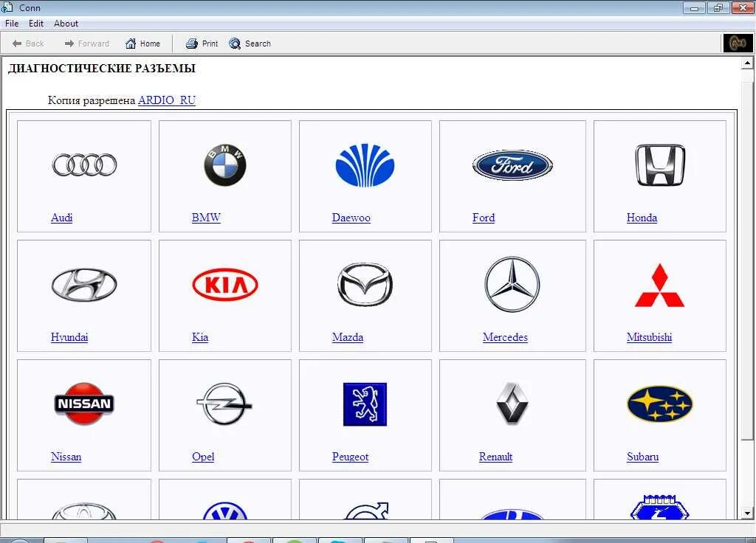Click the blue Daewoo logo
Viewport: 756px width, 543px height.
tap(365, 165)
